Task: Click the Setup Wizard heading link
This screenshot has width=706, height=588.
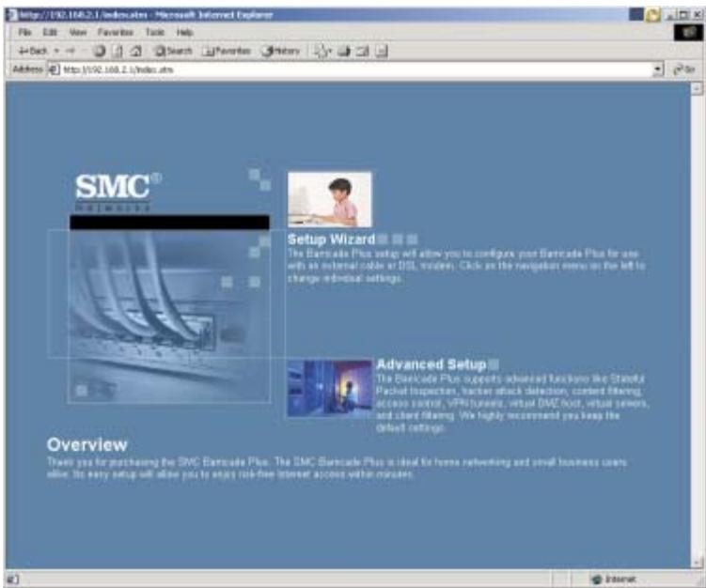Action: click(332, 240)
